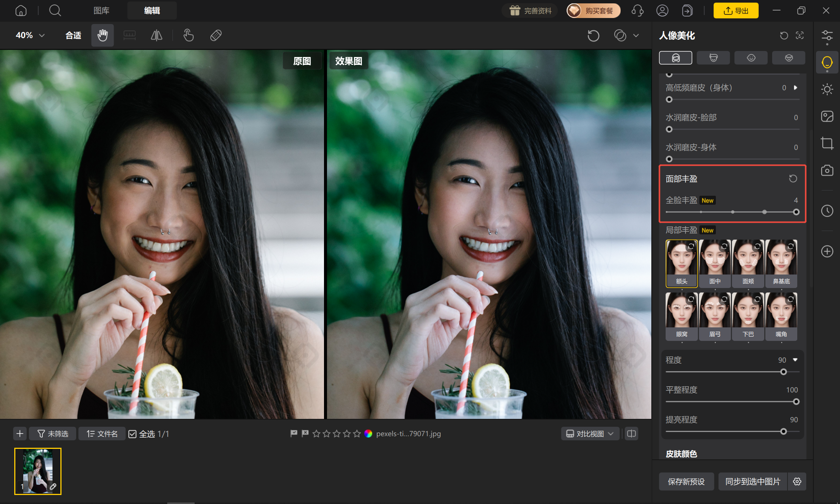The height and width of the screenshot is (504, 840).
Task: Open the crop tool in right sidebar
Action: point(827,143)
